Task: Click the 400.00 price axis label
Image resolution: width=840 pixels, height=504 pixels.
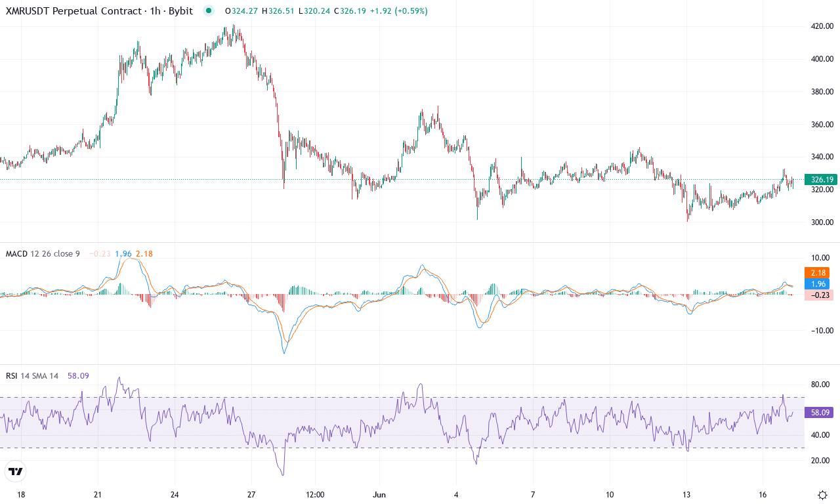Action: tap(822, 59)
